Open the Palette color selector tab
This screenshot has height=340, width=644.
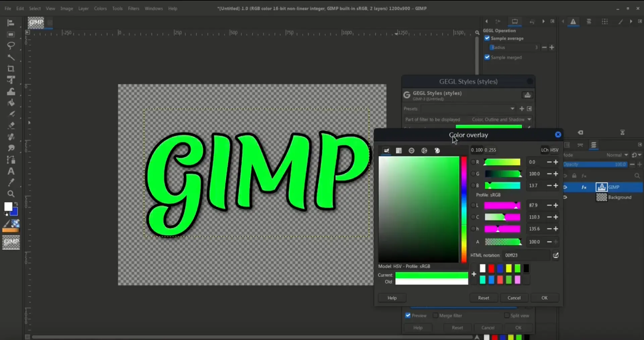pos(437,151)
